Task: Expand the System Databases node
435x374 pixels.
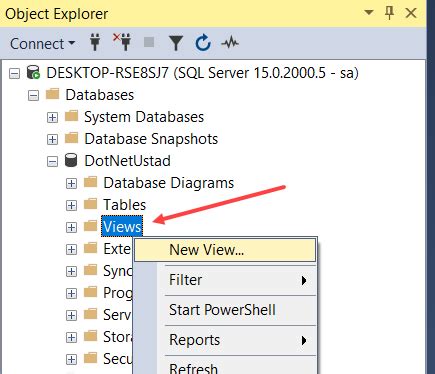Action: (52, 117)
